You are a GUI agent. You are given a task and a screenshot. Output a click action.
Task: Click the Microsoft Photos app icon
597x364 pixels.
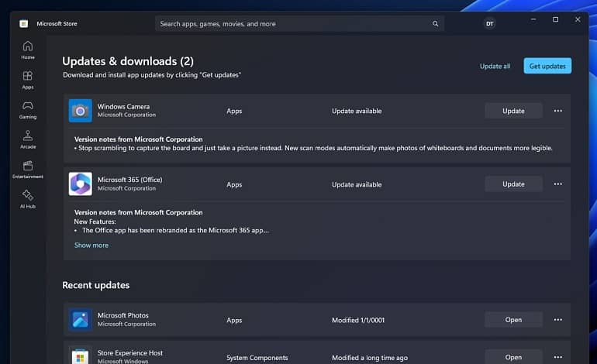(81, 320)
